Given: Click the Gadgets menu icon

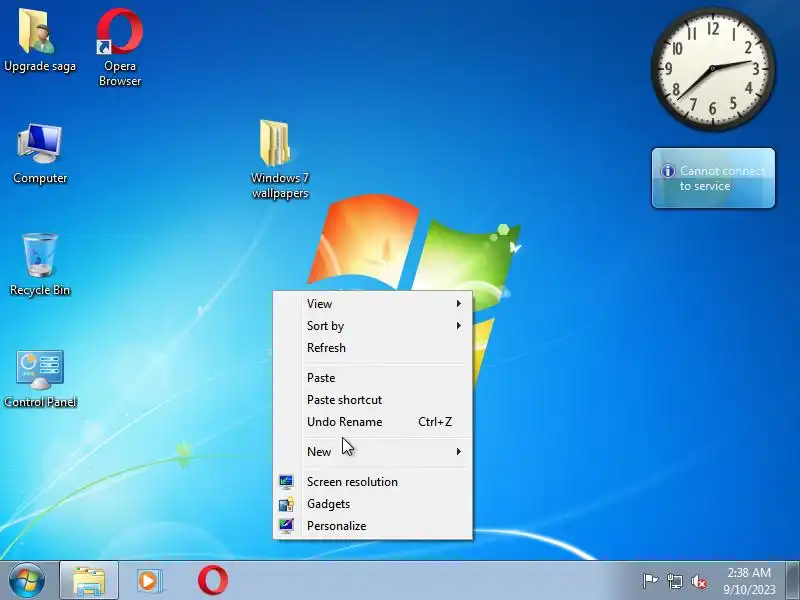Looking at the screenshot, I should pos(286,504).
